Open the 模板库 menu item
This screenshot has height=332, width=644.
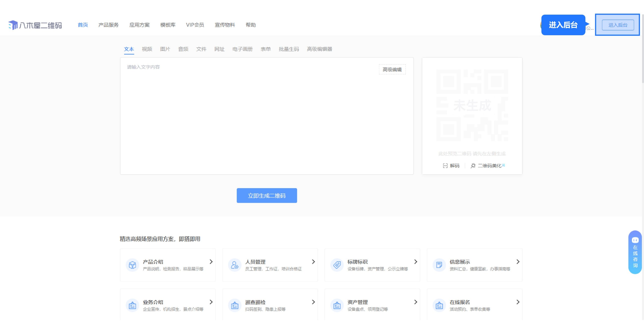(x=168, y=25)
